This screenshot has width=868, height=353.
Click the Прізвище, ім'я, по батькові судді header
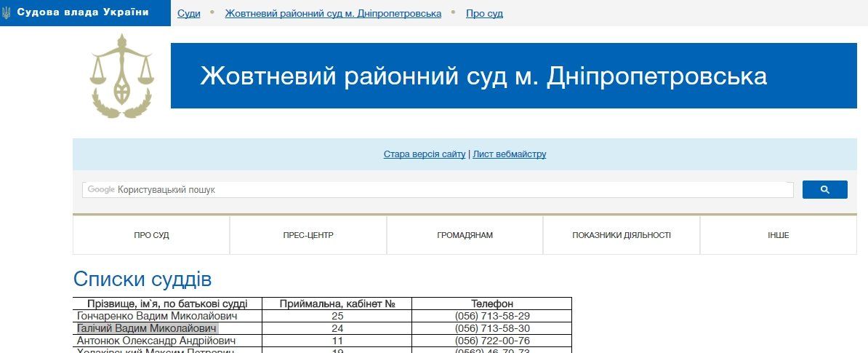[x=167, y=304]
